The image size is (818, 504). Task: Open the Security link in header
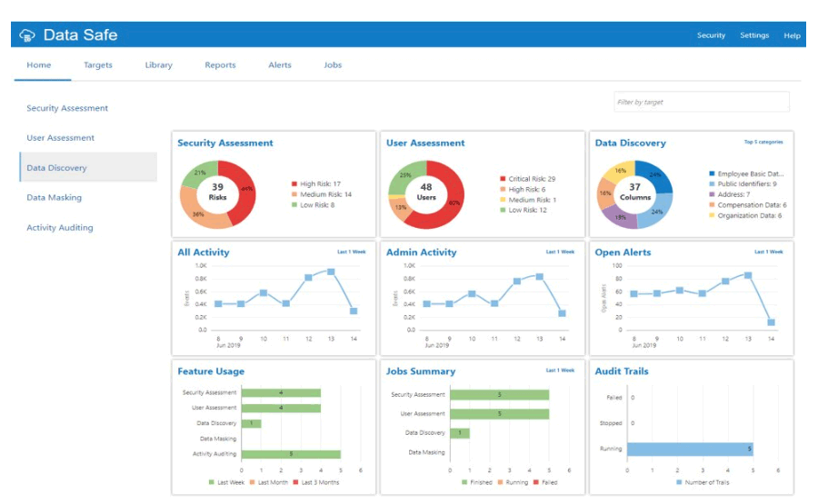pyautogui.click(x=711, y=35)
